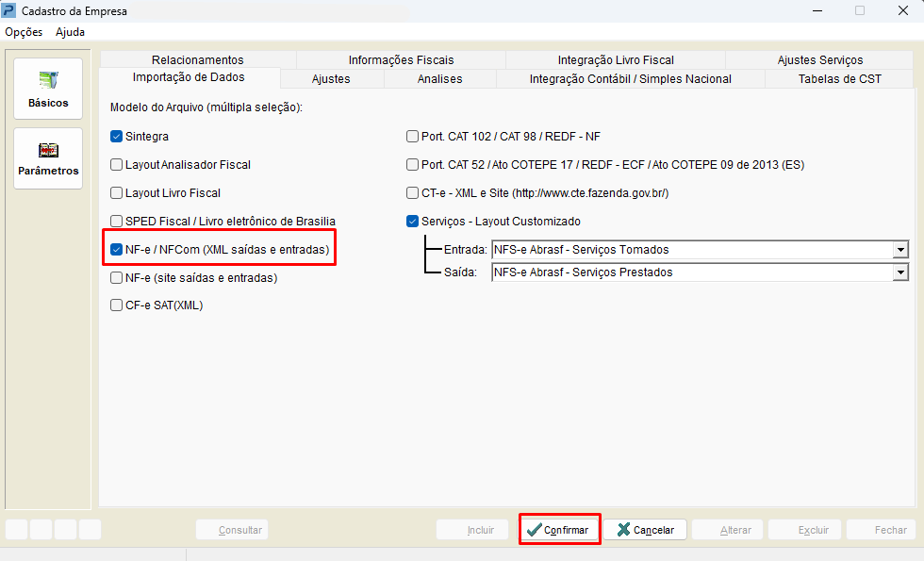Click the Excluir button
924x561 pixels.
tap(805, 530)
